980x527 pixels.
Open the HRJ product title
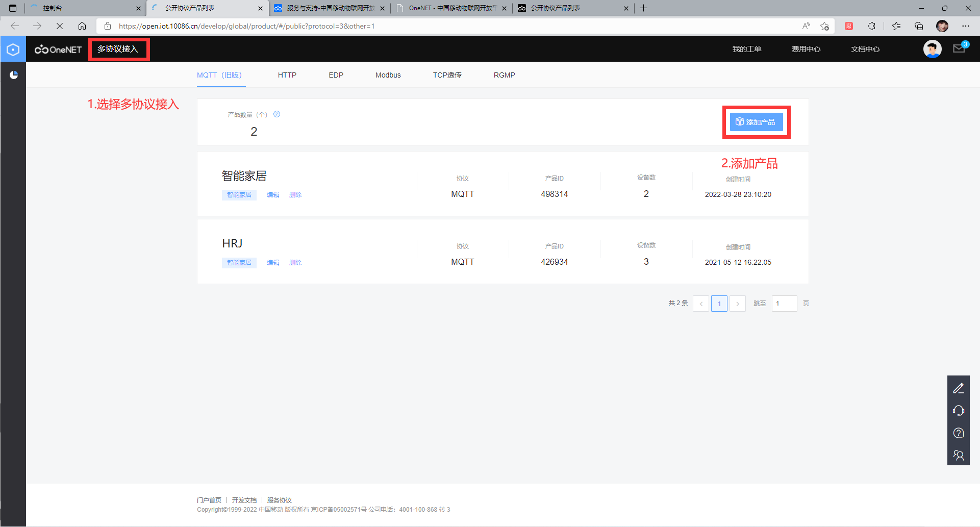click(x=232, y=243)
